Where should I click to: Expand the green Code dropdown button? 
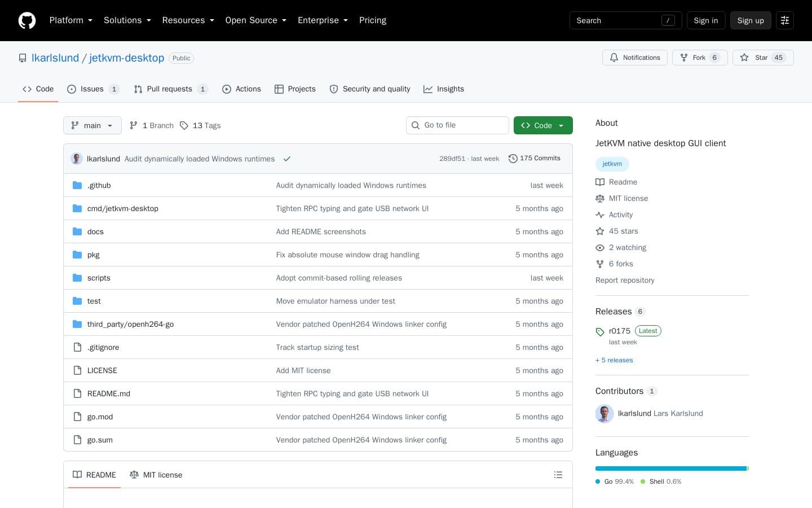click(543, 125)
